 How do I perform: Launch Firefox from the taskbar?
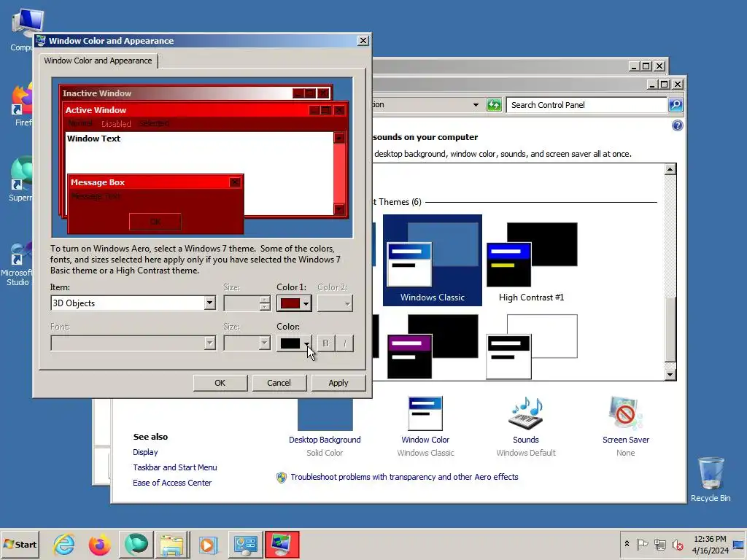(99, 544)
